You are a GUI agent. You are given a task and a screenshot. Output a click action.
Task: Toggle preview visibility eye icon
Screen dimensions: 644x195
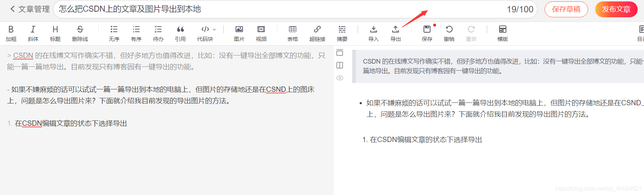coord(340,78)
